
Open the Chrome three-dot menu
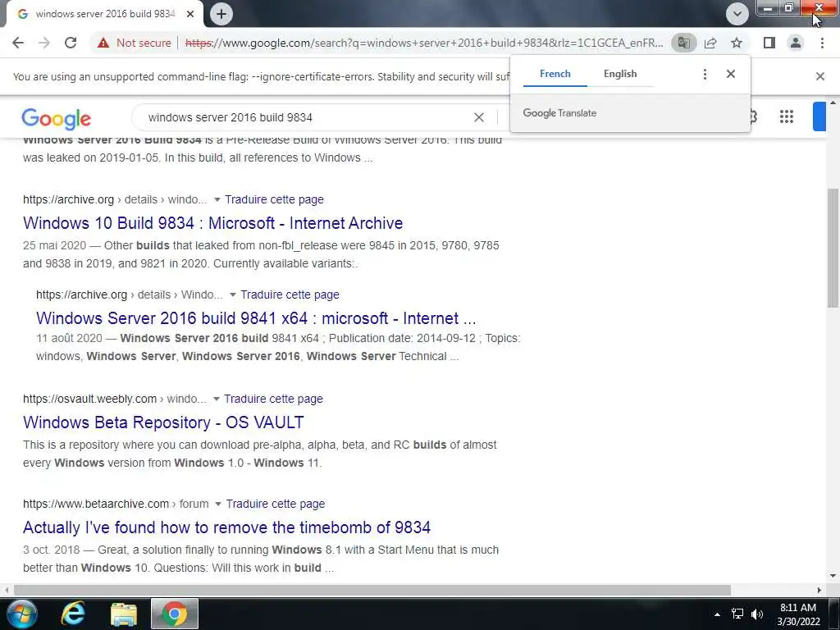click(x=822, y=43)
